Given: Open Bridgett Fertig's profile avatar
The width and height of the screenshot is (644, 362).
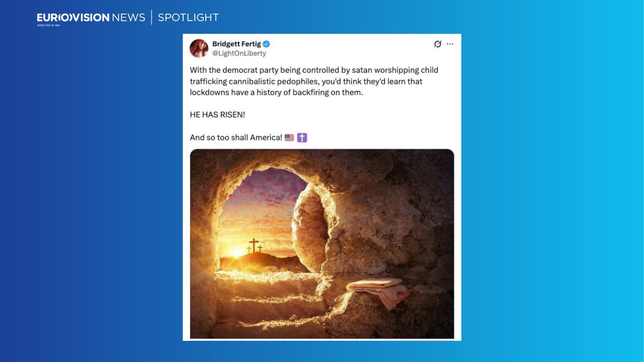Looking at the screenshot, I should [199, 48].
